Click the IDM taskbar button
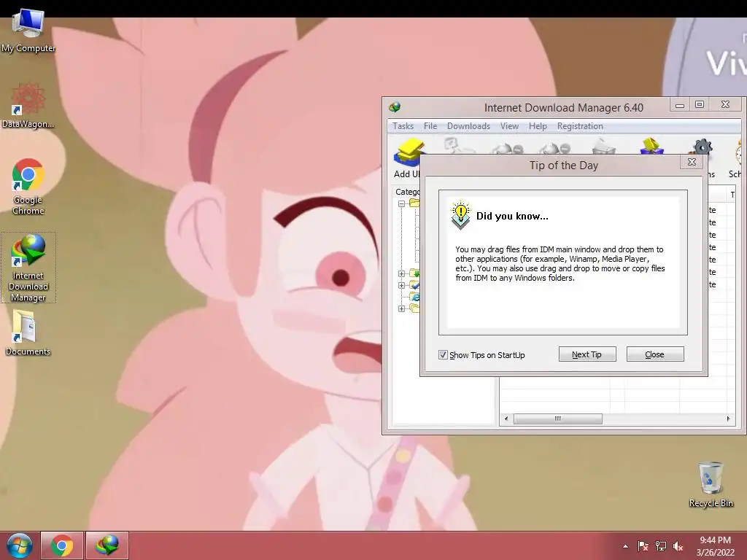This screenshot has height=560, width=747. click(107, 545)
